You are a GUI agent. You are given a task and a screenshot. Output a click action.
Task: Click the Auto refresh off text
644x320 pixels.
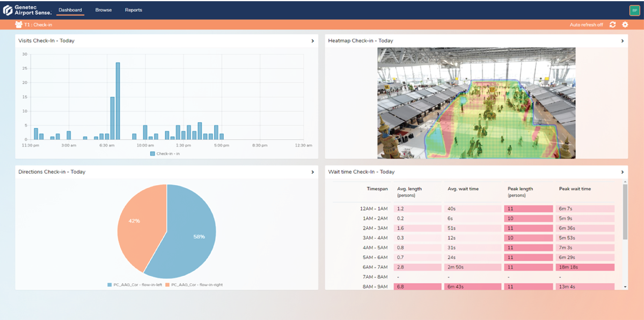[x=586, y=25]
